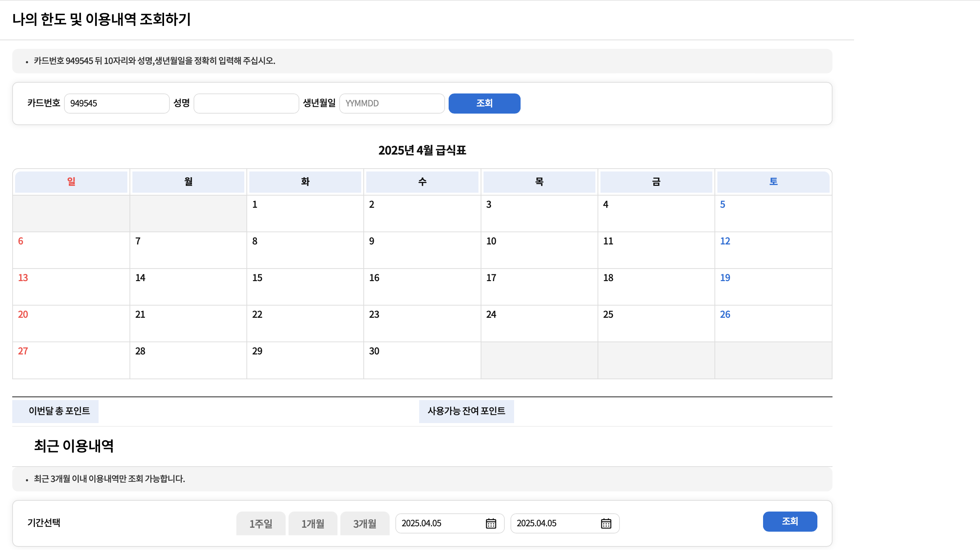Image resolution: width=980 pixels, height=550 pixels.
Task: Select the 1개월 period button
Action: pos(313,523)
